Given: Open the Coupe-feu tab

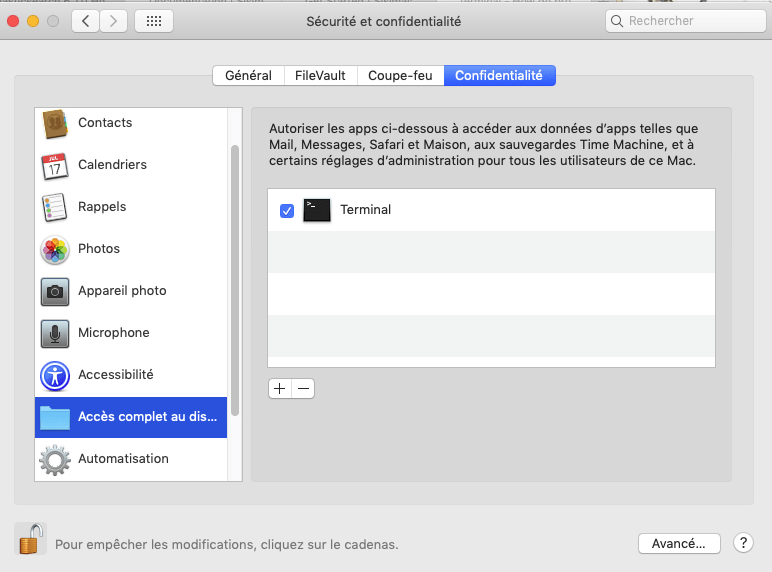Looking at the screenshot, I should [400, 76].
